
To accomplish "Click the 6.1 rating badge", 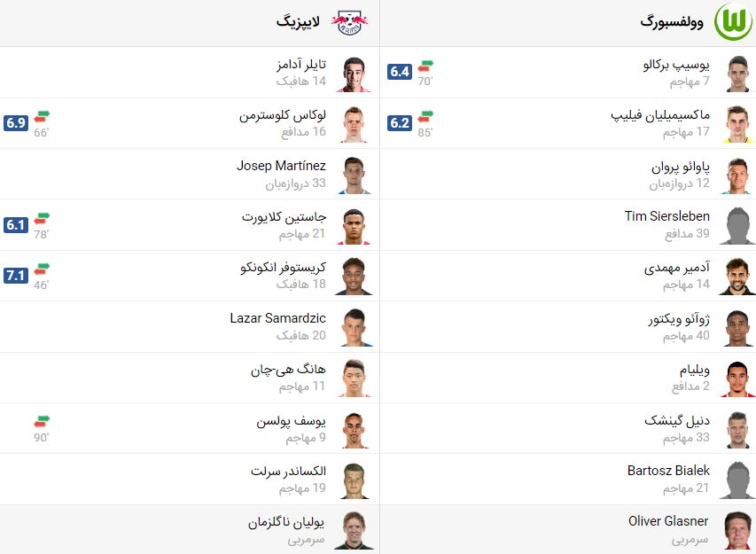I will click(16, 224).
